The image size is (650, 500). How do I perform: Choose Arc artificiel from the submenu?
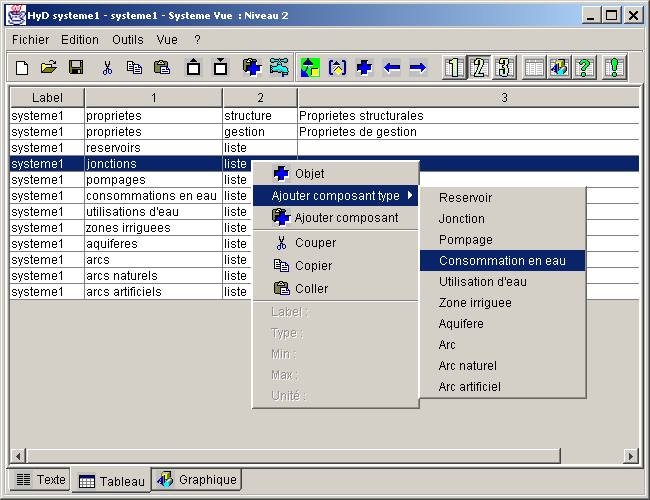[x=502, y=387]
